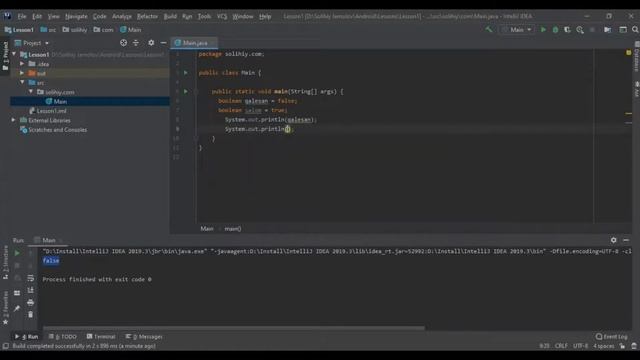Hide the Run tool window
The image size is (640, 360).
[x=626, y=240]
